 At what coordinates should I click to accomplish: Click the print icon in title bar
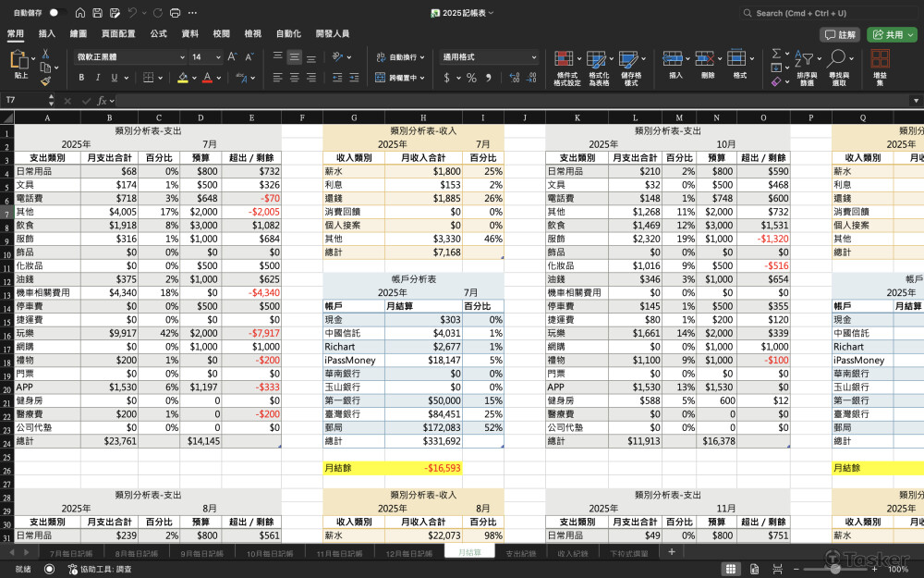[176, 13]
